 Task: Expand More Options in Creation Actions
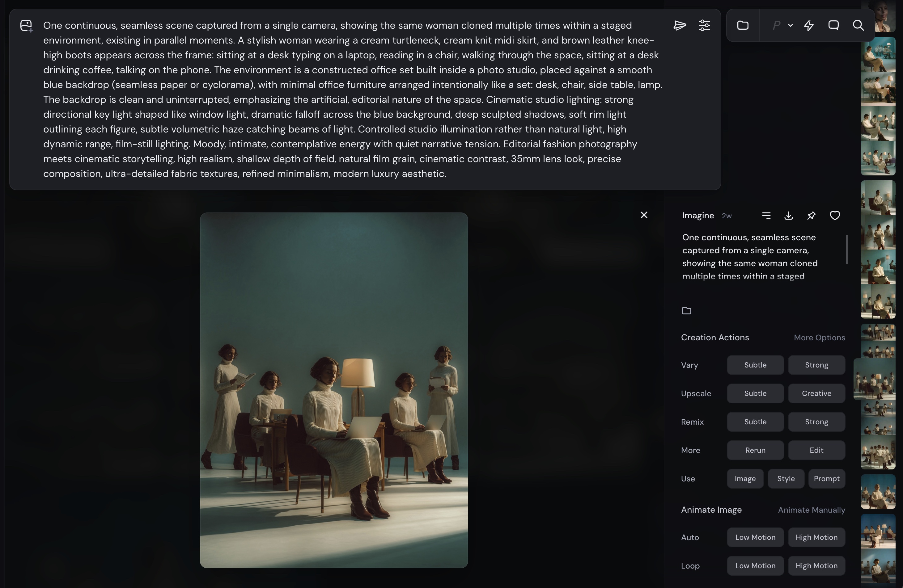coord(819,338)
